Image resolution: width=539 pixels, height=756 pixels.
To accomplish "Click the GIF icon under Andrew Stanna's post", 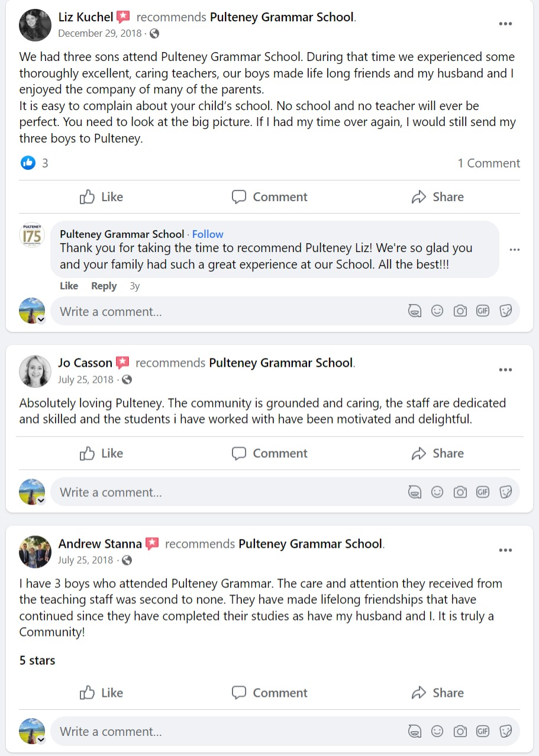I will (x=483, y=731).
